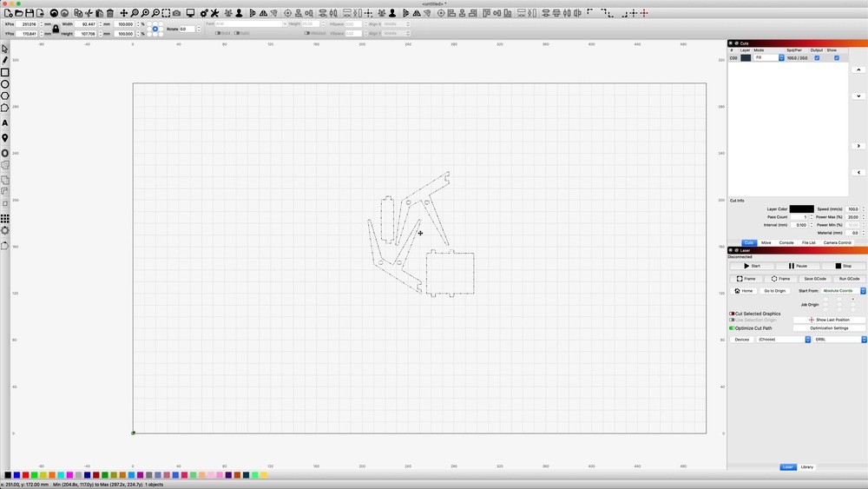Pick the yellow swatch at end of bottom palette
Image resolution: width=868 pixels, height=489 pixels.
pyautogui.click(x=264, y=475)
